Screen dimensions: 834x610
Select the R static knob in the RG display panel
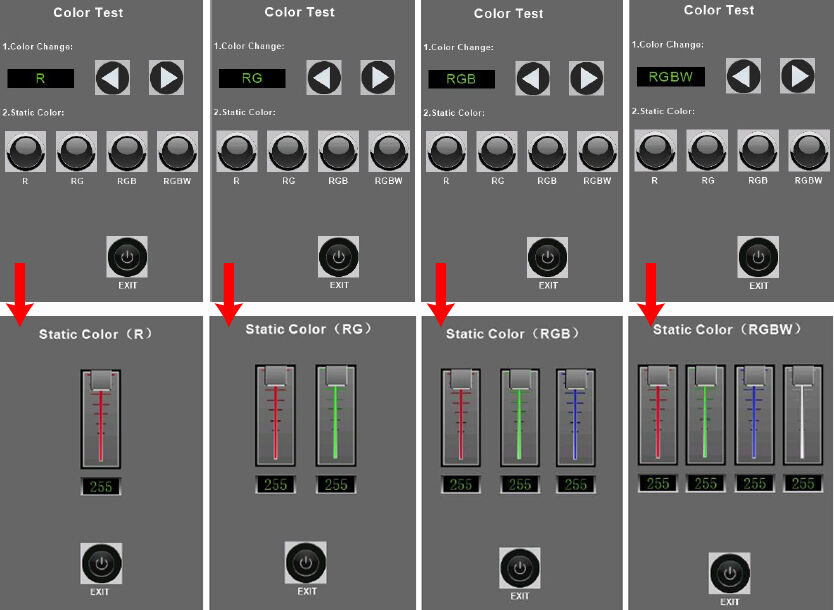[237, 152]
